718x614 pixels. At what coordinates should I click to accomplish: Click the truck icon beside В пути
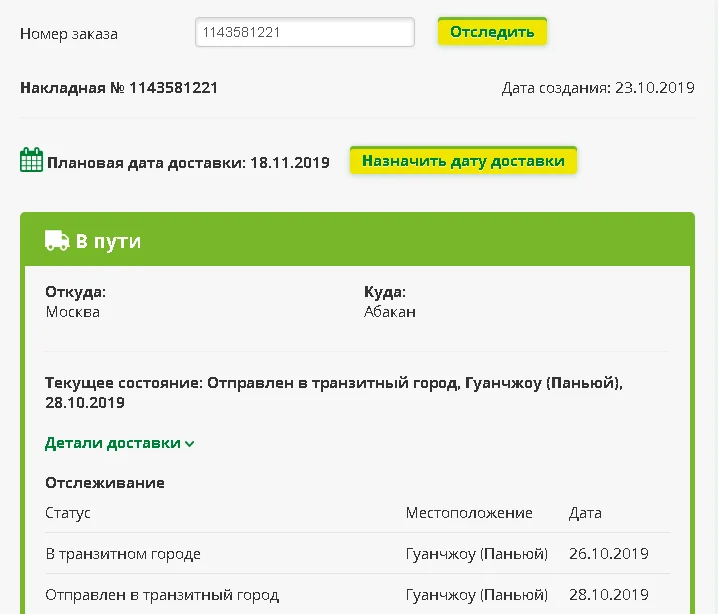[x=57, y=240]
